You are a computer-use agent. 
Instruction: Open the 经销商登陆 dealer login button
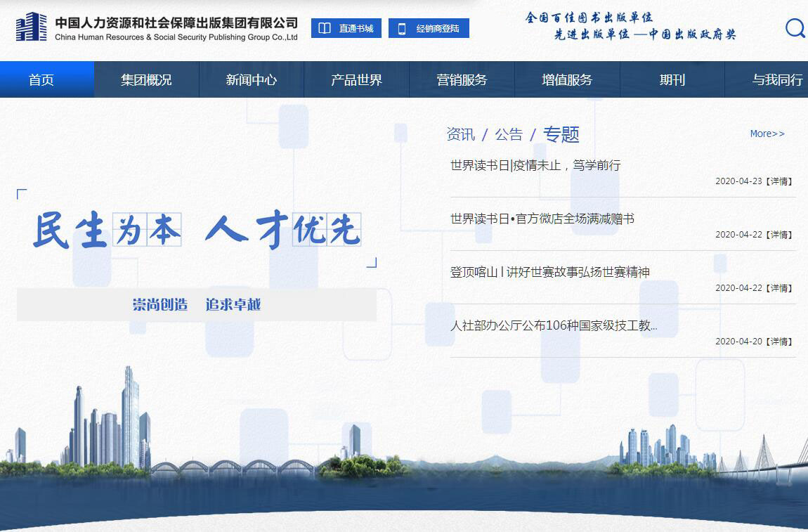(429, 29)
